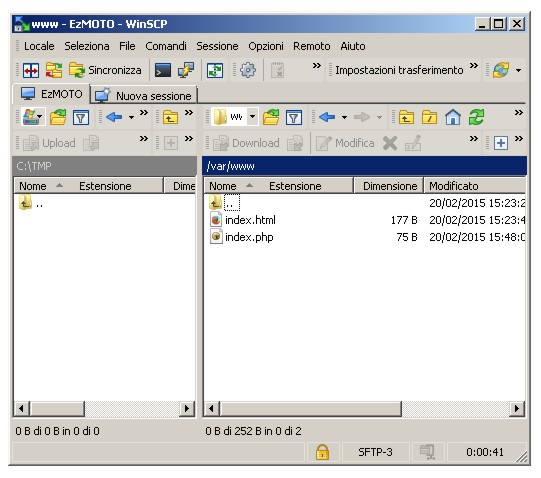Click remote home directory icon
Screen dimensions: 541x478
point(453,117)
